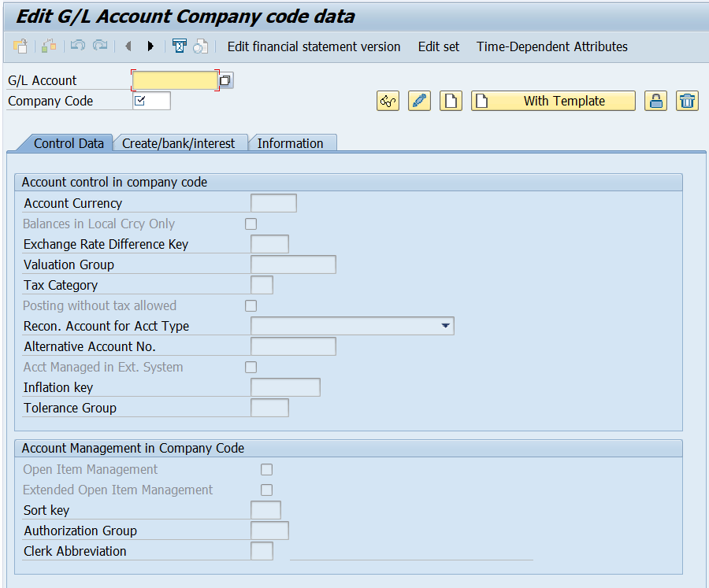Click the first toolbar icon with the document symbol
The height and width of the screenshot is (588, 709).
point(20,46)
